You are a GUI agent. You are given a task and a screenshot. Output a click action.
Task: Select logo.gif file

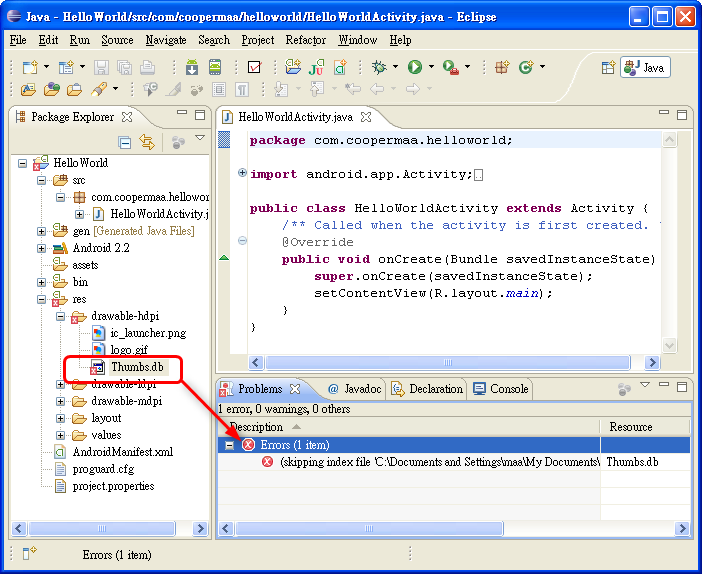(x=129, y=350)
